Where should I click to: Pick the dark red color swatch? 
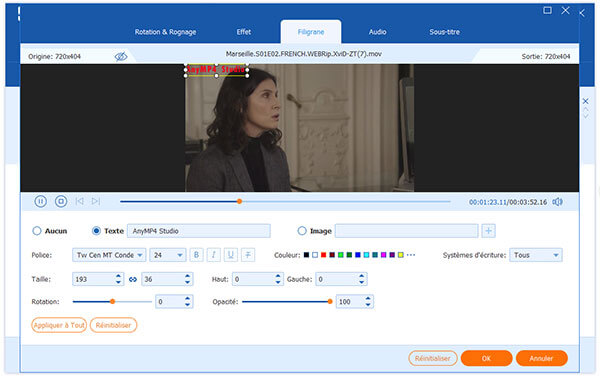coord(332,255)
